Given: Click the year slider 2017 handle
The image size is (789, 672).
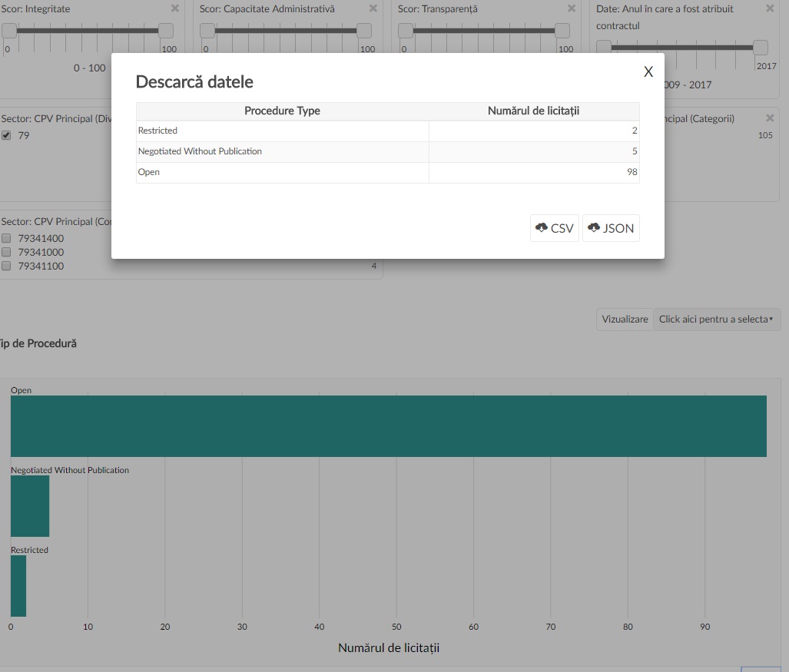Looking at the screenshot, I should pyautogui.click(x=760, y=48).
